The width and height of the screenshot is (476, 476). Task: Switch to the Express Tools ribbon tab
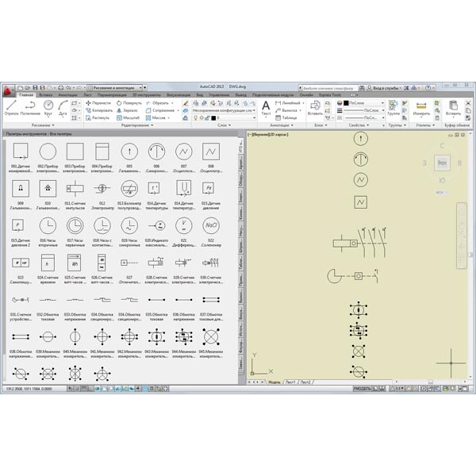[x=330, y=95]
